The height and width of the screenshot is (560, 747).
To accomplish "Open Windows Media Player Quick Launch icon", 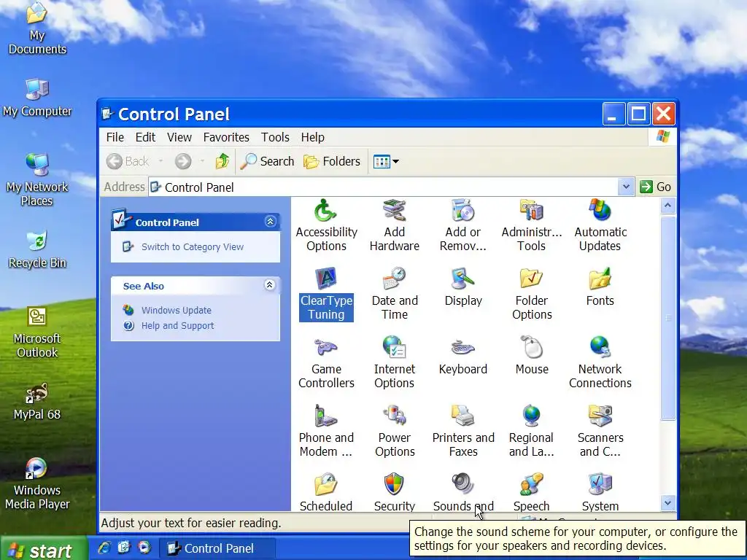I will coord(144,548).
